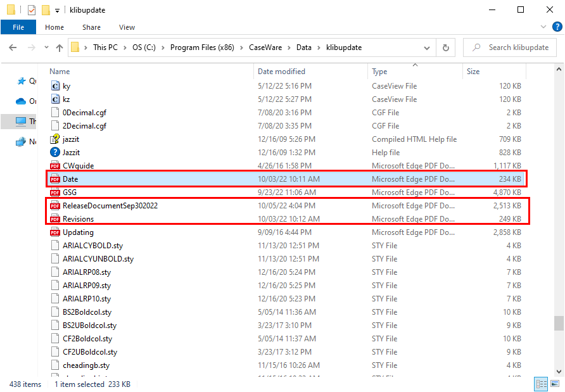Select the BS2UBoldcol.sty file name
The width and height of the screenshot is (565, 392).
pos(90,326)
